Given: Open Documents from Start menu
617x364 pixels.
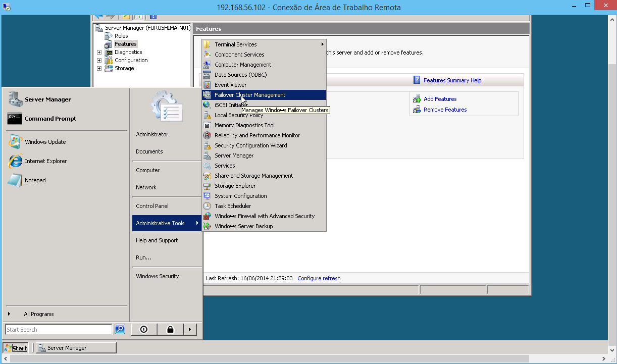Looking at the screenshot, I should pos(167,151).
